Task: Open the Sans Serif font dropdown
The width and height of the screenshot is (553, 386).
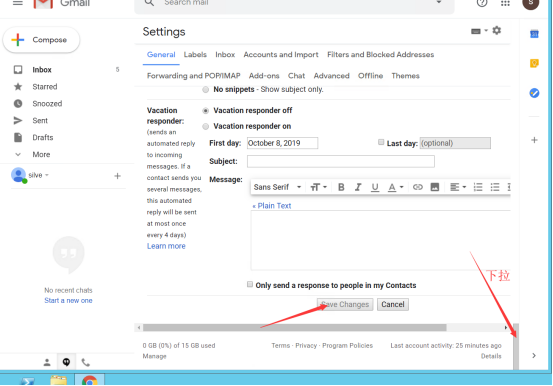Action: [x=277, y=187]
